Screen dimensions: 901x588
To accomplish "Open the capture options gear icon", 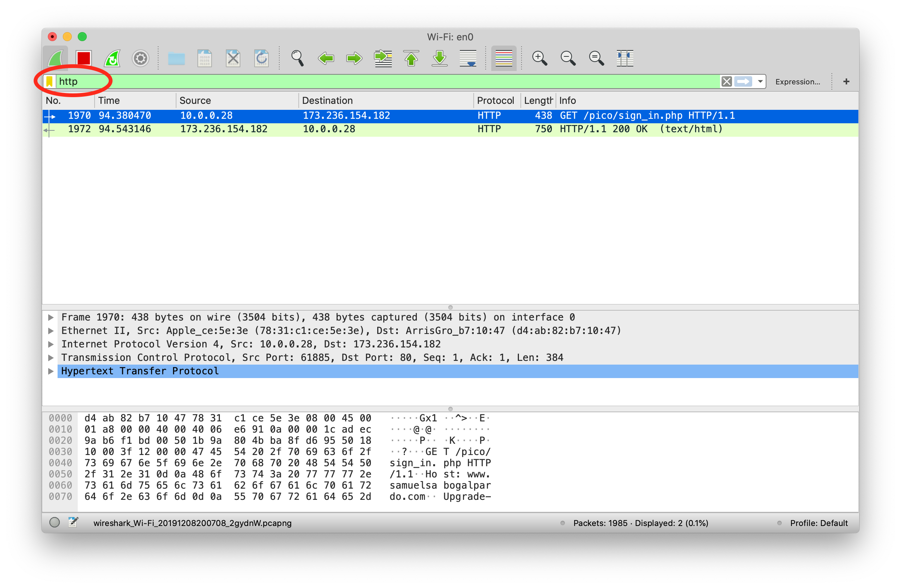I will coord(140,58).
